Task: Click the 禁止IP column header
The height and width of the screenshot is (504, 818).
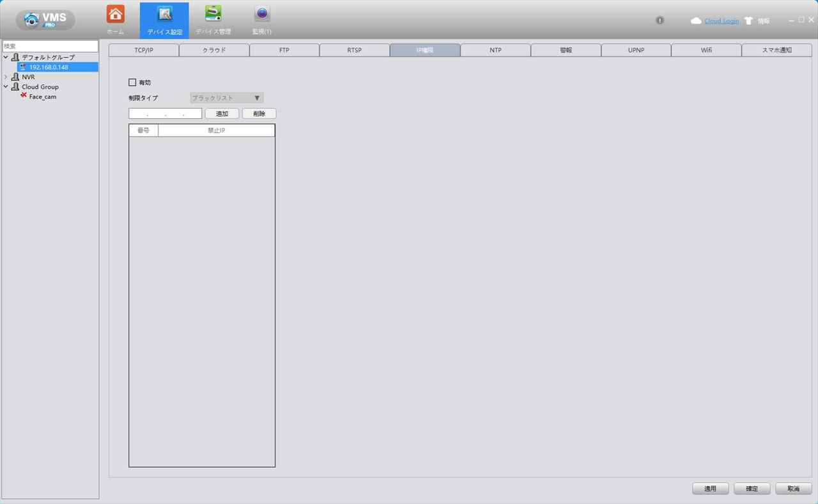Action: click(216, 130)
